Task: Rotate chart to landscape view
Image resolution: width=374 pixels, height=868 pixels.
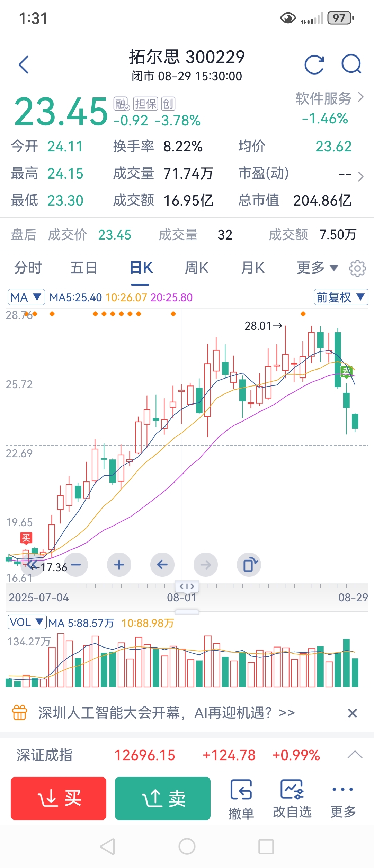Action: coord(249,565)
